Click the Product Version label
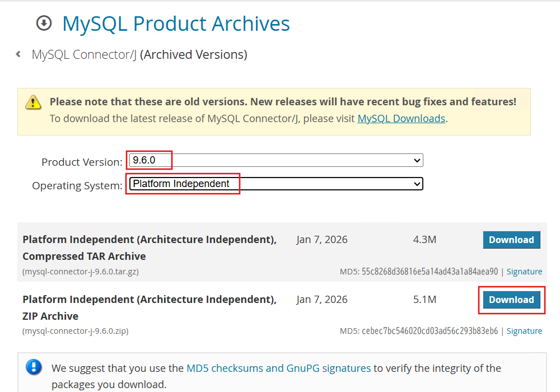The height and width of the screenshot is (392, 560). point(82,162)
